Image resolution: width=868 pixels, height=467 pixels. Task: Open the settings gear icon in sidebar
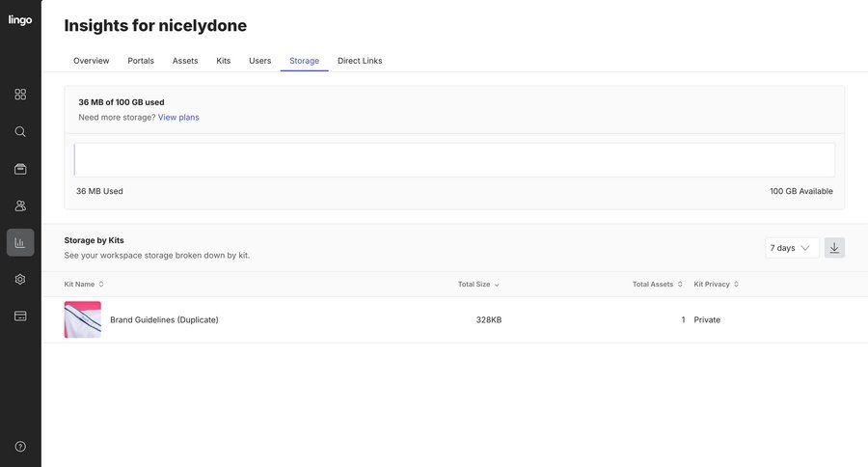coord(20,279)
